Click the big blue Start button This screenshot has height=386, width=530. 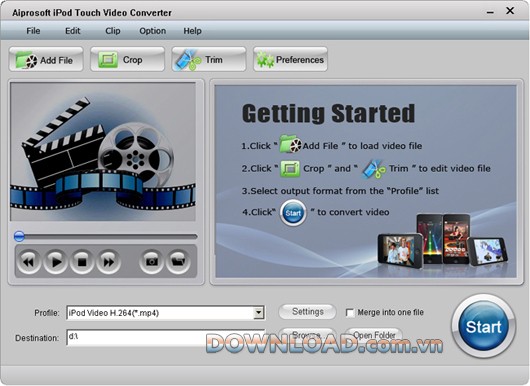pyautogui.click(x=483, y=326)
